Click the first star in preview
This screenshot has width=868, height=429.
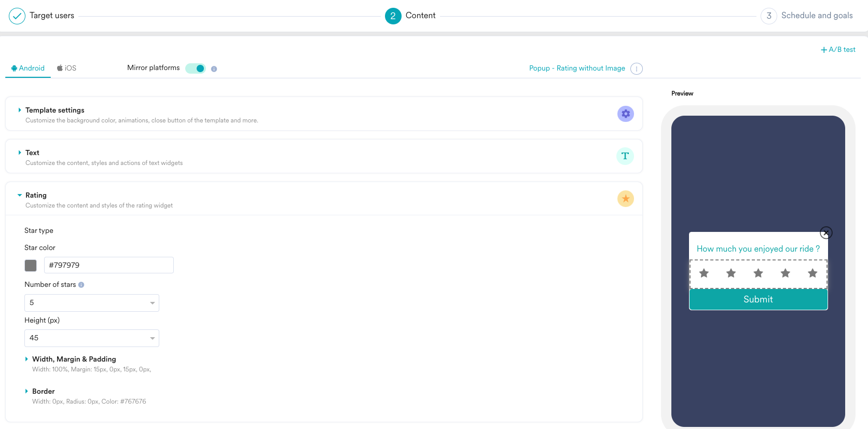point(704,273)
